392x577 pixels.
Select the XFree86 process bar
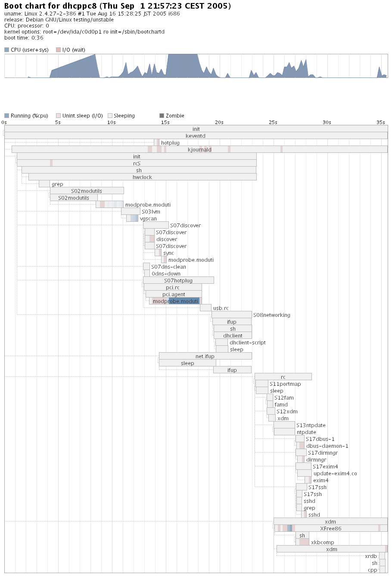[x=331, y=528]
